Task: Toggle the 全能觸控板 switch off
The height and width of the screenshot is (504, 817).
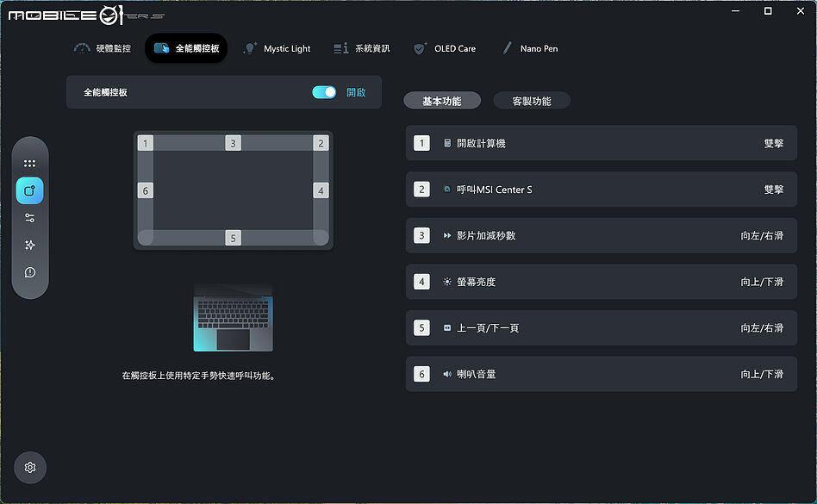Action: coord(324,92)
